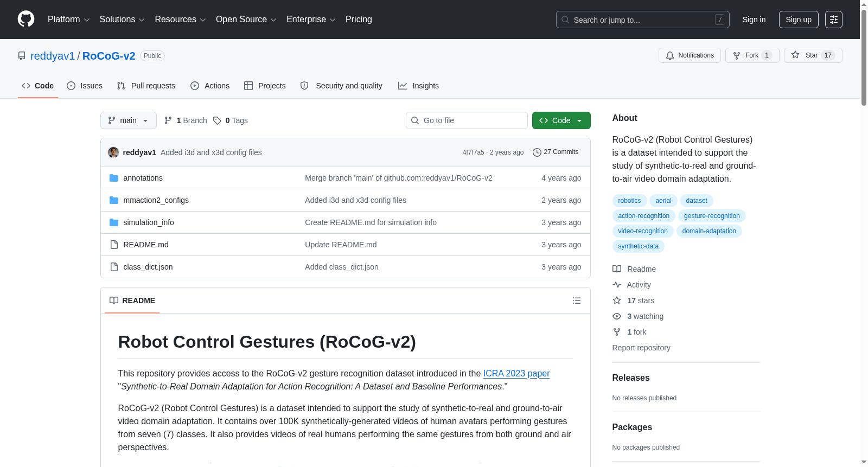The height and width of the screenshot is (467, 868).
Task: Switch to the Pull requests tab
Action: (146, 86)
